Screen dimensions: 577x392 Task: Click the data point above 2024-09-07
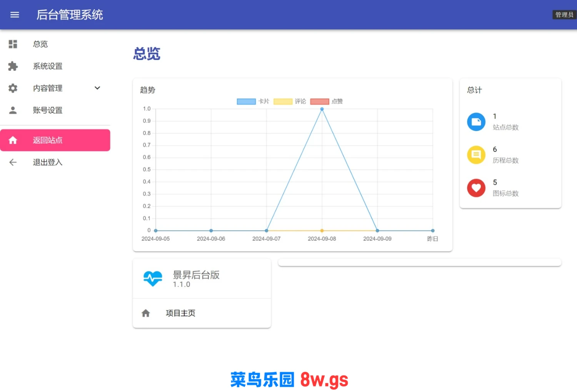click(267, 231)
